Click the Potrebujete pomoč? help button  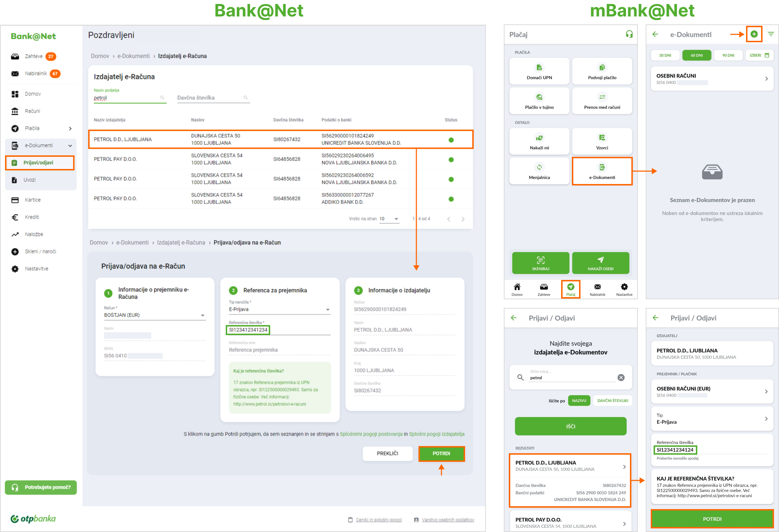pos(41,487)
